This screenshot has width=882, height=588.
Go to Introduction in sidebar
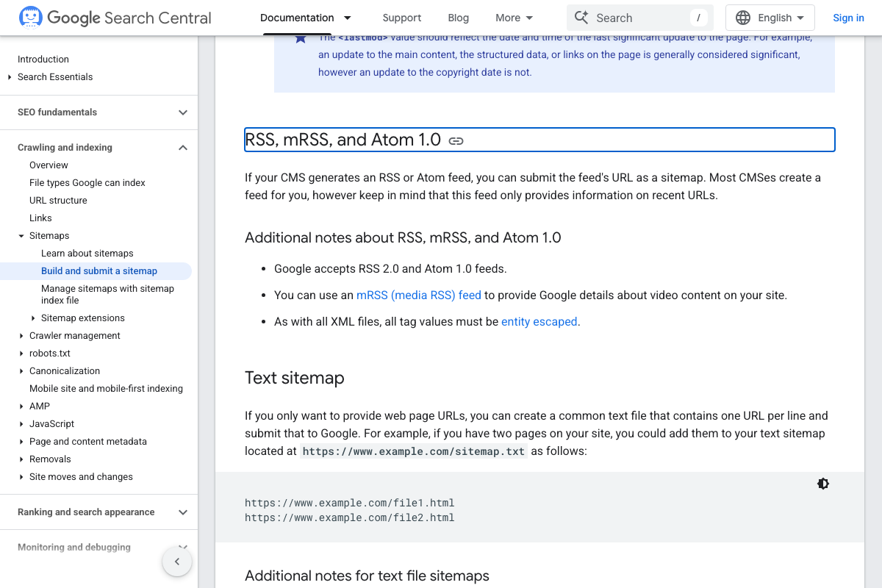point(43,60)
